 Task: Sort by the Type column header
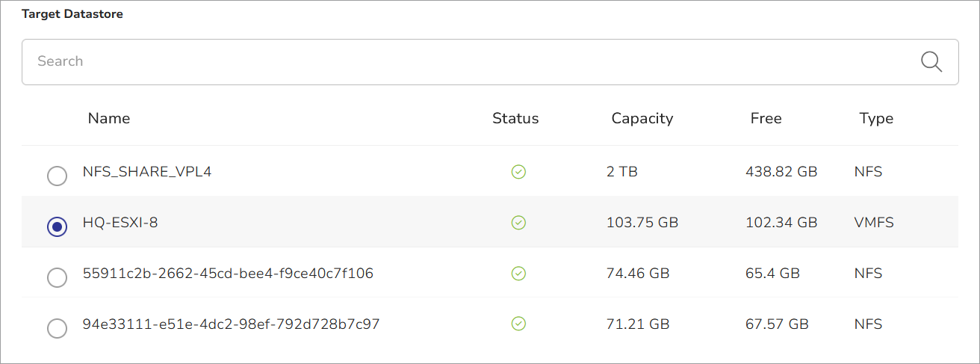pyautogui.click(x=876, y=118)
